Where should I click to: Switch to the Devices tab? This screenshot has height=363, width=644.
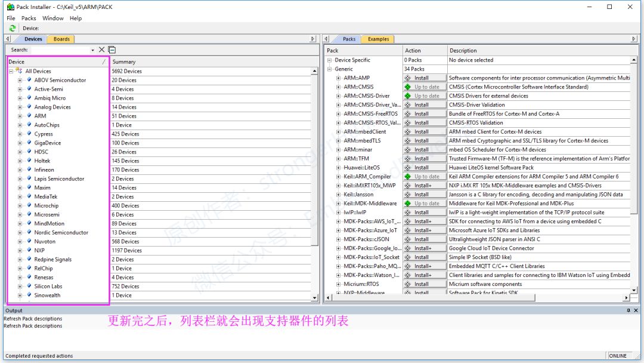point(33,39)
